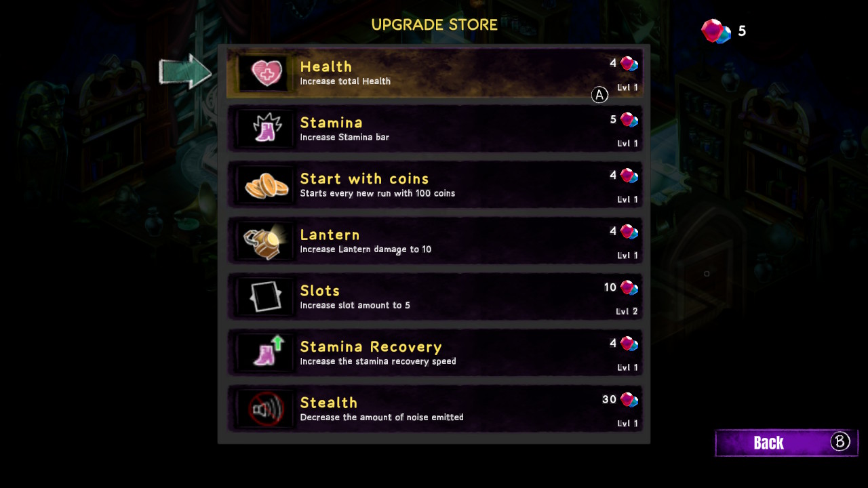Click the Stamina boot icon
This screenshot has height=488, width=868.
264,128
